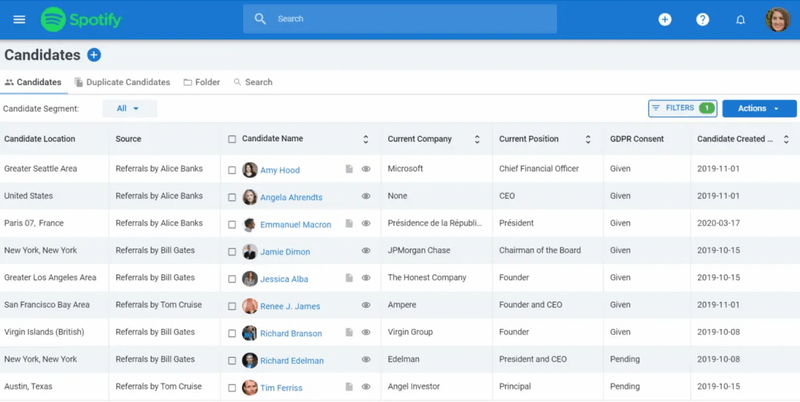This screenshot has width=800, height=402.
Task: Click the plus icon in top header
Action: 665,19
